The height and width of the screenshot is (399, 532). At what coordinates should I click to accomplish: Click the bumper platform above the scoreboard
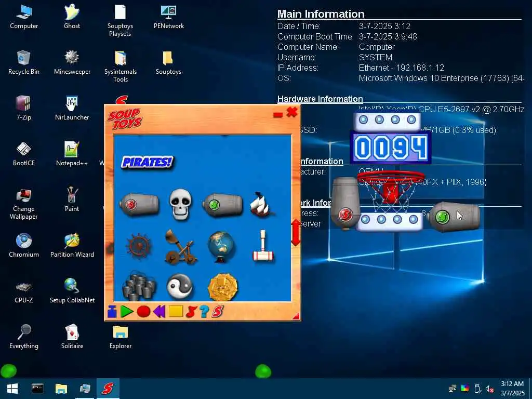click(387, 121)
